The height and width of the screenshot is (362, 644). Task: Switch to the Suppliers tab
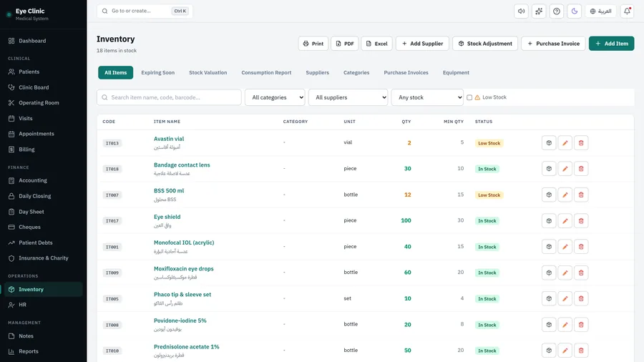click(317, 73)
